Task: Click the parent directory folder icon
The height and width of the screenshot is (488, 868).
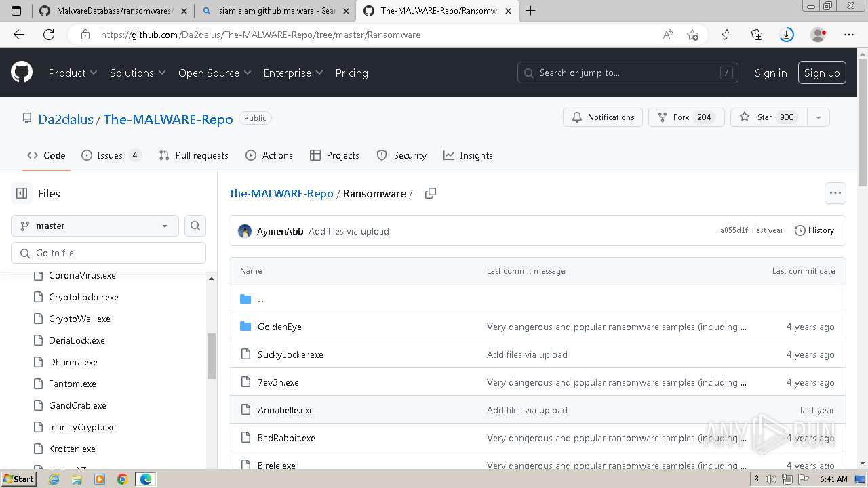Action: pos(245,299)
